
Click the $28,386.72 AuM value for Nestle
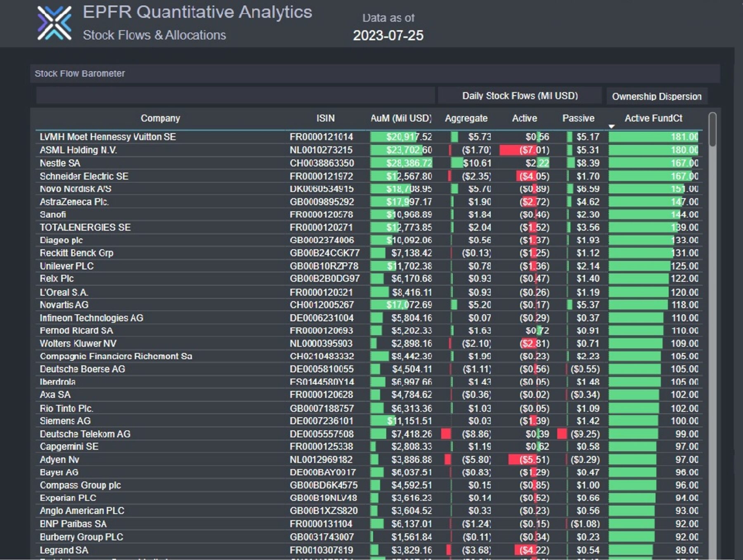409,163
